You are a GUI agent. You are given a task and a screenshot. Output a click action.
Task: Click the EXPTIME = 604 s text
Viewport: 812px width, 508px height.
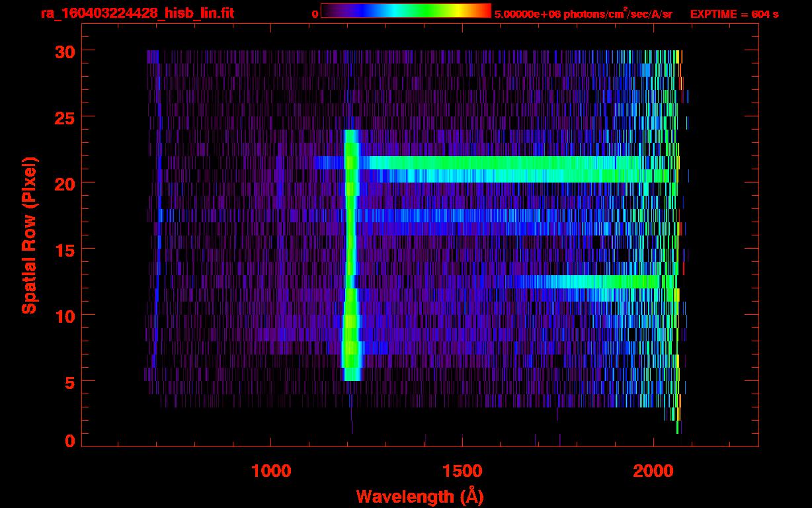[735, 14]
